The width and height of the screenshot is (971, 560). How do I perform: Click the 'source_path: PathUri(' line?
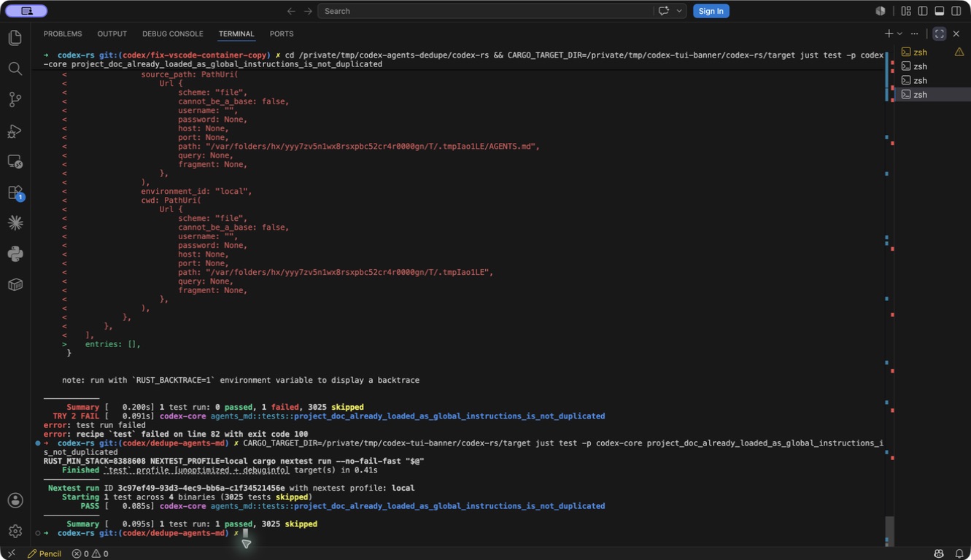point(190,74)
